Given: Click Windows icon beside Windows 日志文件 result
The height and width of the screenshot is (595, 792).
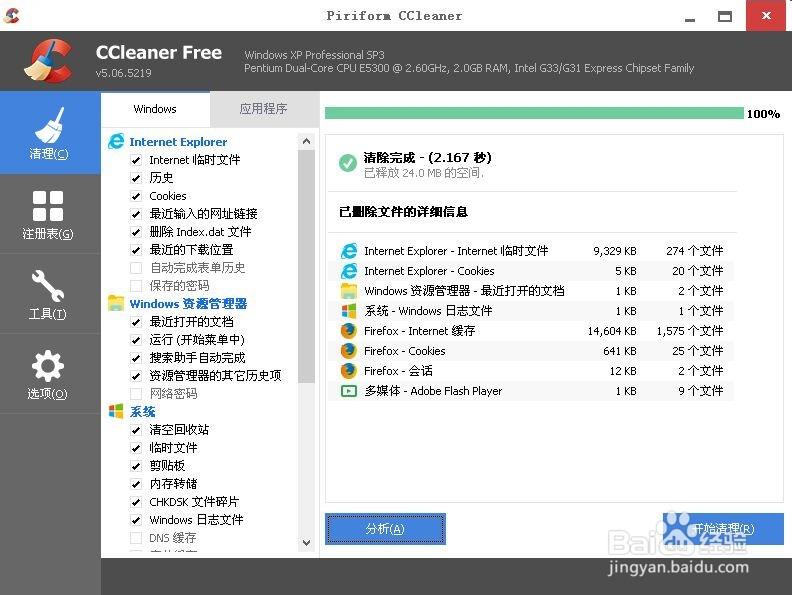Looking at the screenshot, I should coord(349,311).
